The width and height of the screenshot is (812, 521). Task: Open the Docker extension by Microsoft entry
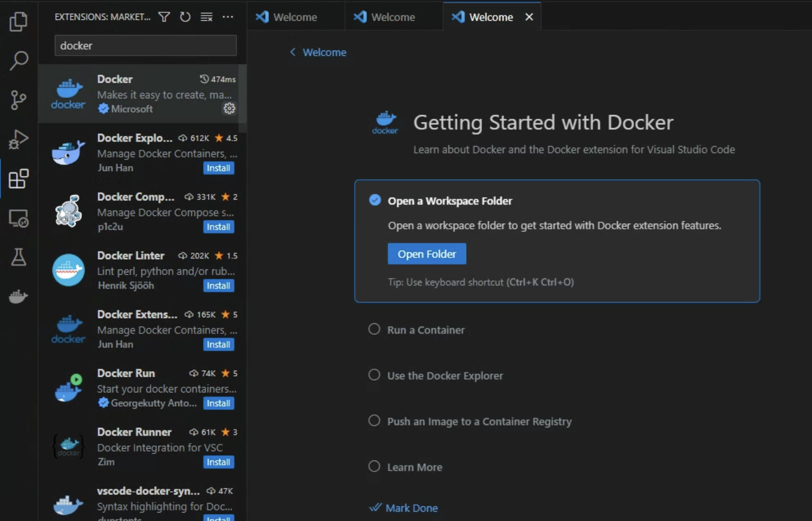tap(142, 94)
